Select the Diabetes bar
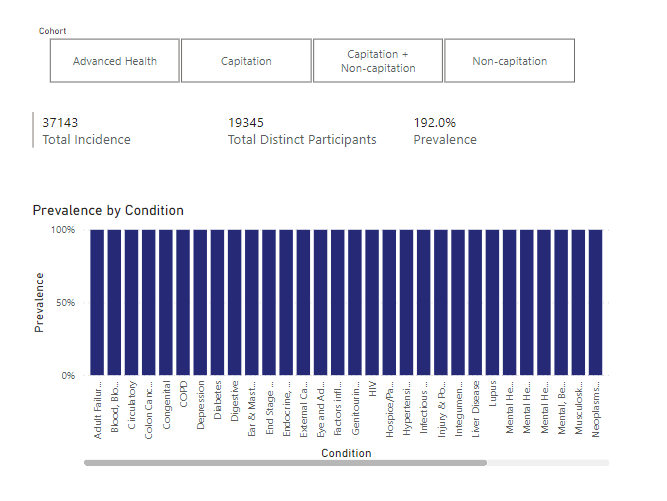 (217, 302)
